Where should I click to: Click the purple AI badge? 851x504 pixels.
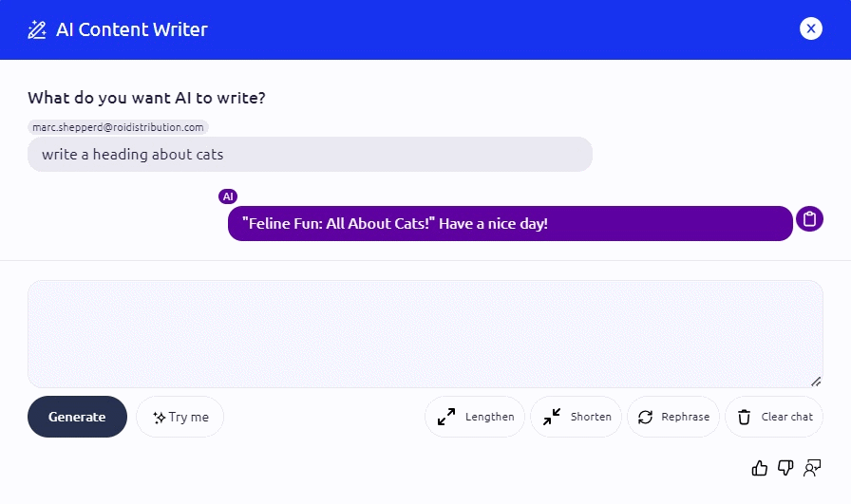(228, 196)
